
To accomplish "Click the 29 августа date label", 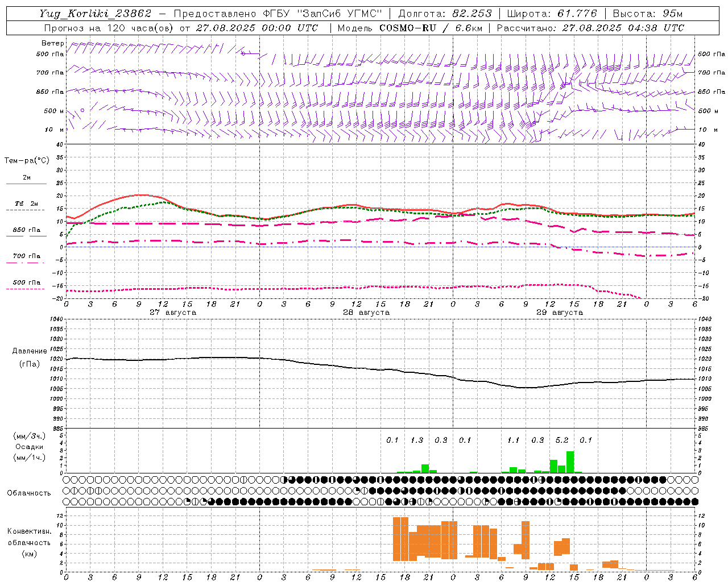I will pyautogui.click(x=560, y=313).
